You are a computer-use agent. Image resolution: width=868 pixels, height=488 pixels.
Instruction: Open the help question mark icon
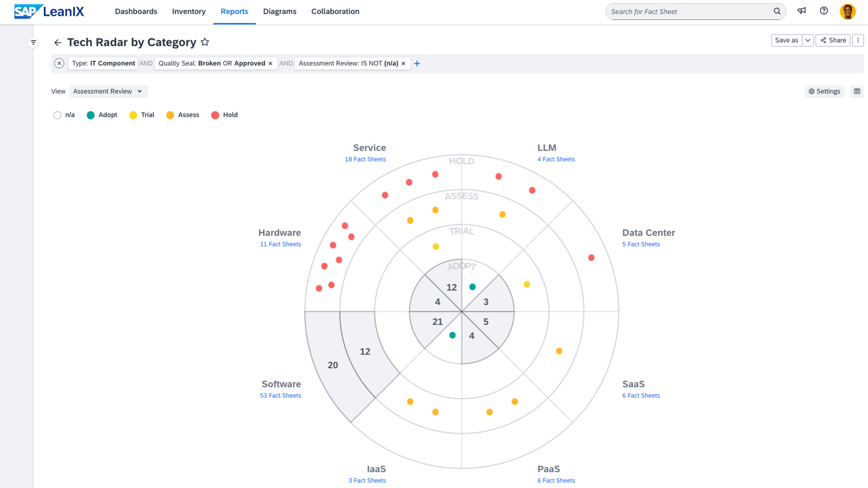point(824,11)
